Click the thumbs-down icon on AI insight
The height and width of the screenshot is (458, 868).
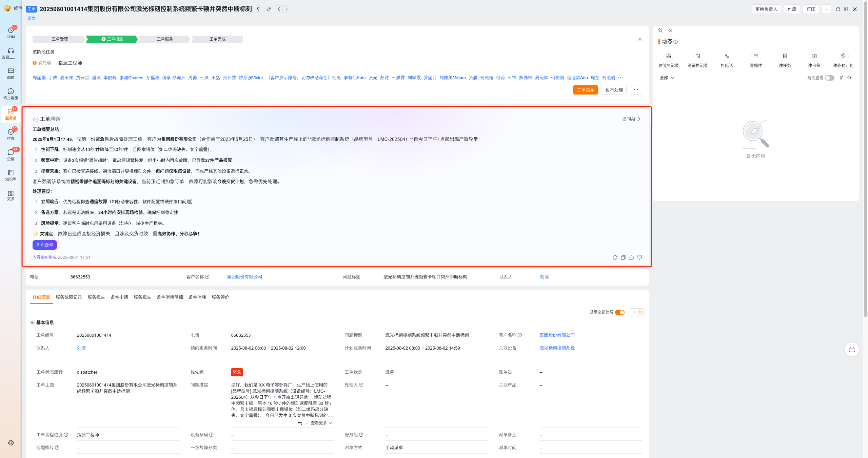tap(639, 257)
